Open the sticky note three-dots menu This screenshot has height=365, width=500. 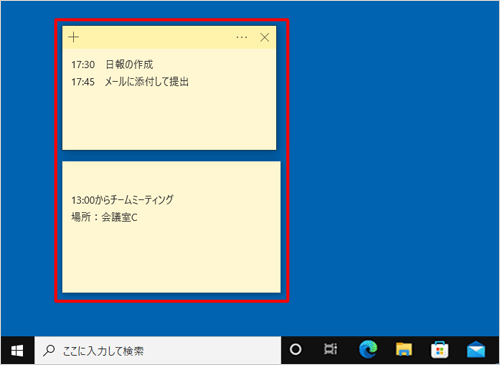(242, 37)
